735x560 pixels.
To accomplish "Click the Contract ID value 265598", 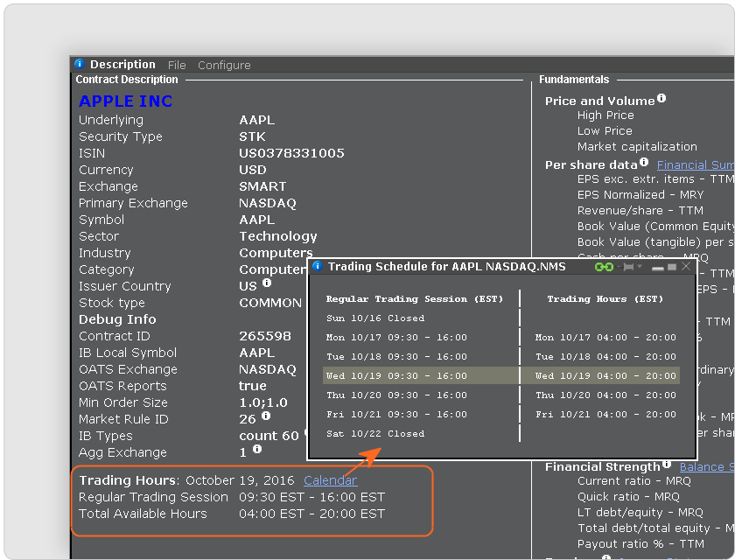I will pyautogui.click(x=265, y=336).
